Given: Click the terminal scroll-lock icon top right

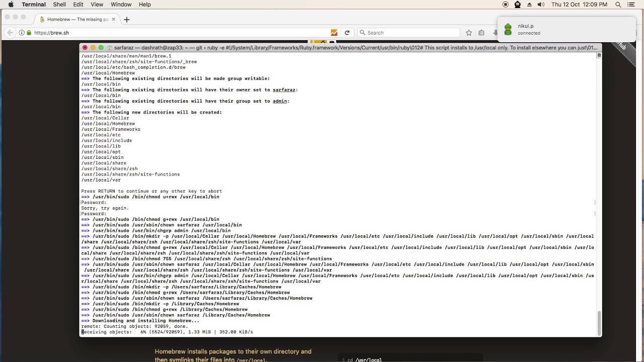Looking at the screenshot, I should click(x=599, y=55).
